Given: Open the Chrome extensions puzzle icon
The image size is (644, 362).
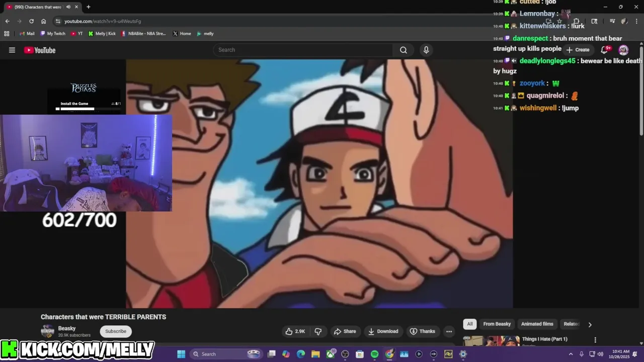Looking at the screenshot, I should pyautogui.click(x=577, y=21).
